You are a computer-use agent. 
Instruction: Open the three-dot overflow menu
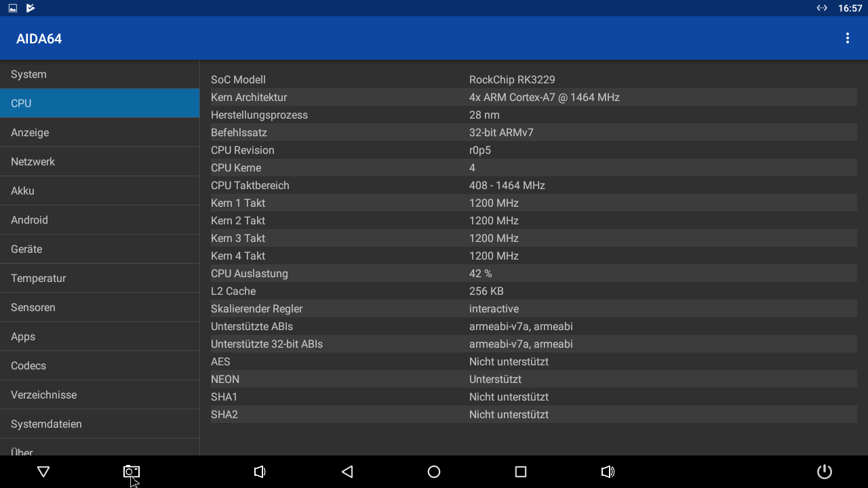(847, 38)
